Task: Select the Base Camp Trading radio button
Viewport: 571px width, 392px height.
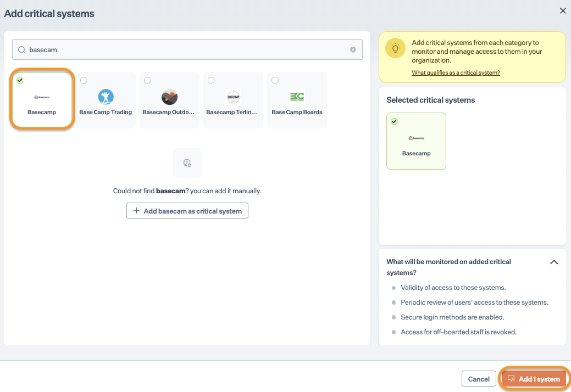Action: pyautogui.click(x=84, y=80)
